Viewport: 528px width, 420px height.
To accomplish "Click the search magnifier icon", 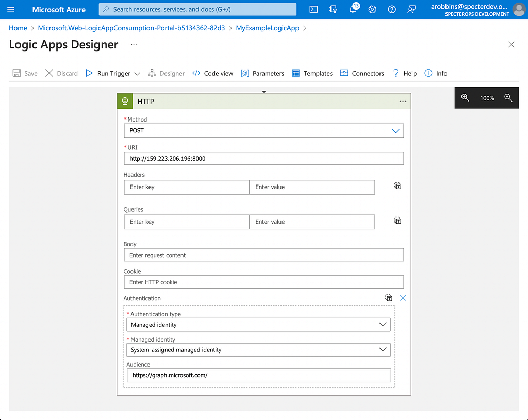I will [x=106, y=9].
